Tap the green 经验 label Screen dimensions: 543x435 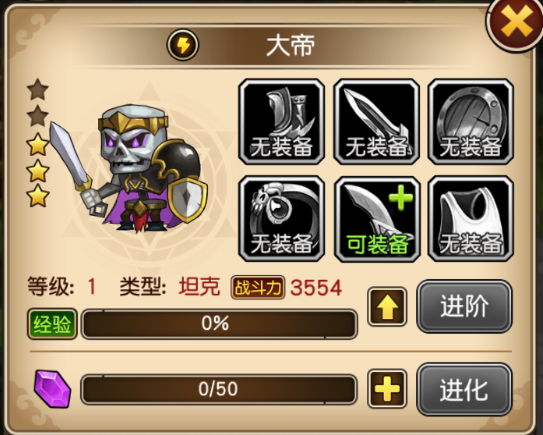[x=52, y=324]
